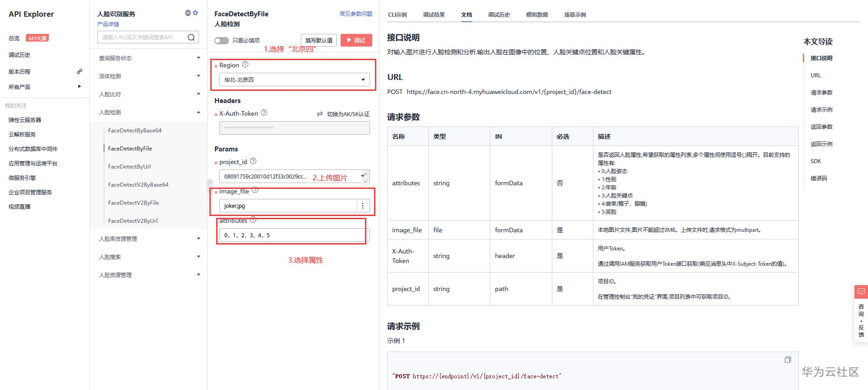This screenshot has width=868, height=390.
Task: Switch to the 调试结果 tab
Action: (x=434, y=14)
